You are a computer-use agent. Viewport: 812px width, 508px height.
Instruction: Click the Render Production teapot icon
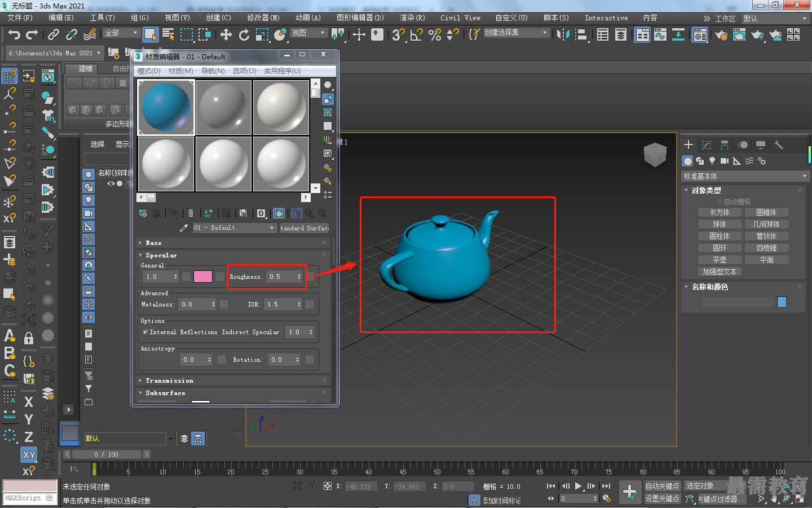[x=757, y=35]
